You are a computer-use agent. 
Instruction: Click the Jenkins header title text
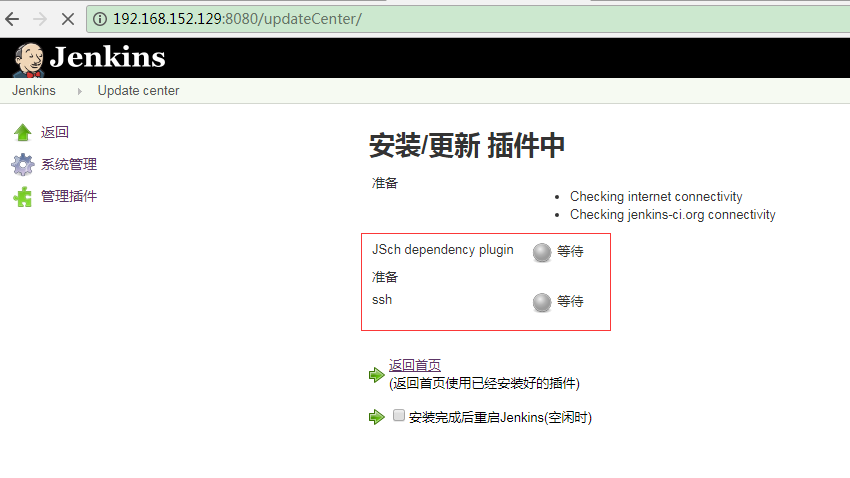107,57
